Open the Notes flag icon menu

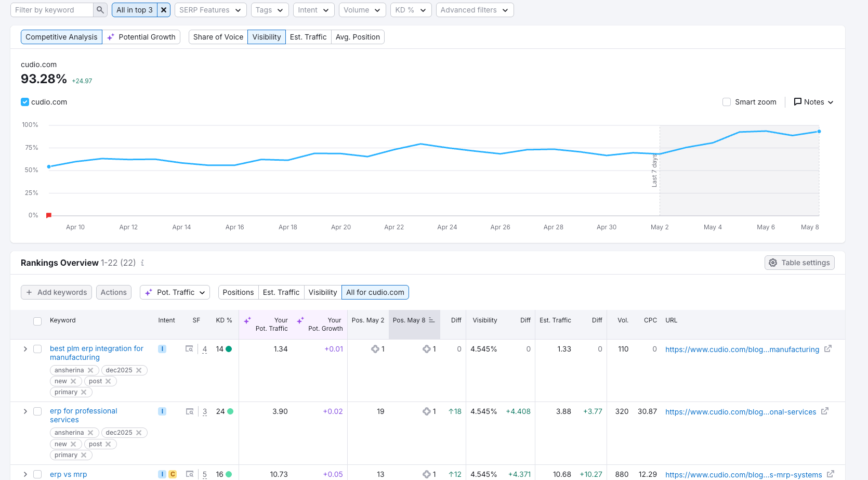click(813, 102)
